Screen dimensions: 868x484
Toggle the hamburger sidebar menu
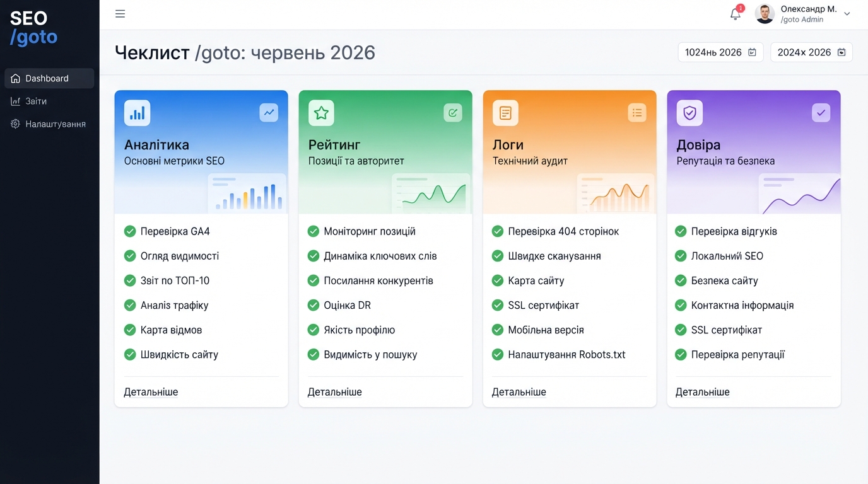click(120, 14)
